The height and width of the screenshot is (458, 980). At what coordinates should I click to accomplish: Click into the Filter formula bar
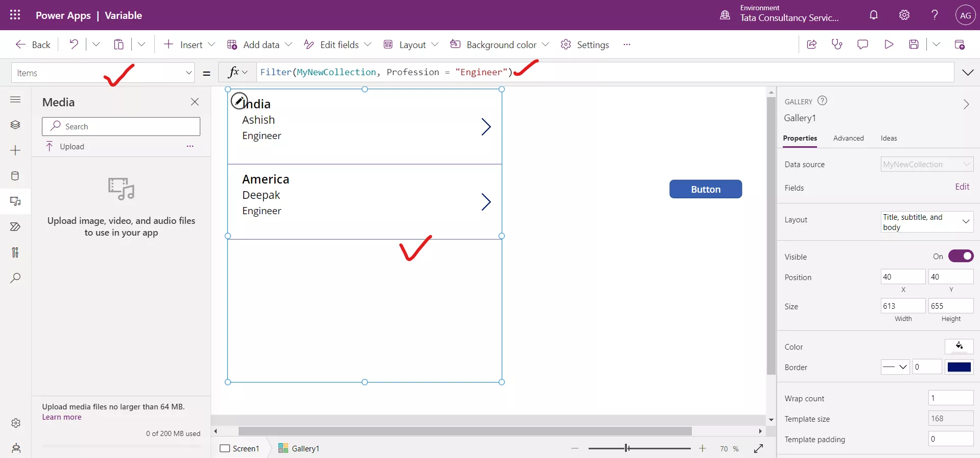click(605, 72)
